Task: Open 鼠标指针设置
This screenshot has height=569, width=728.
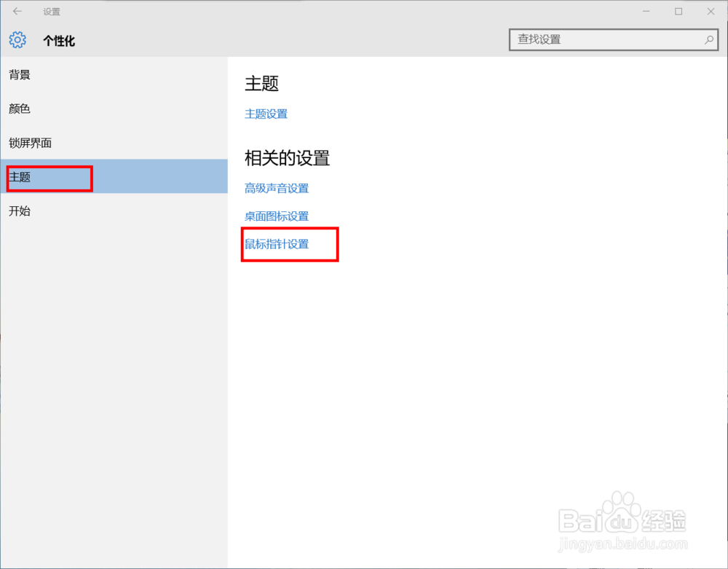Action: pyautogui.click(x=277, y=244)
